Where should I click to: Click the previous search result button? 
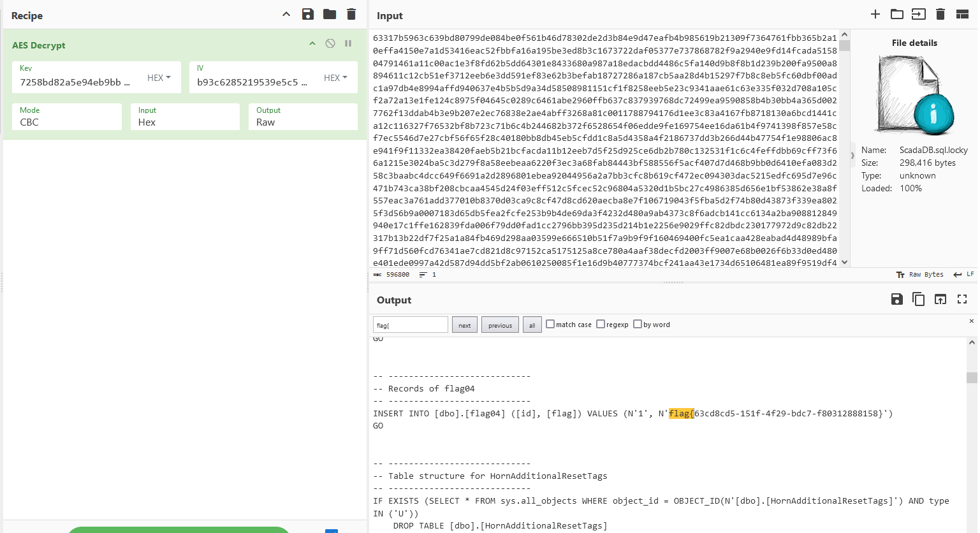pos(500,325)
